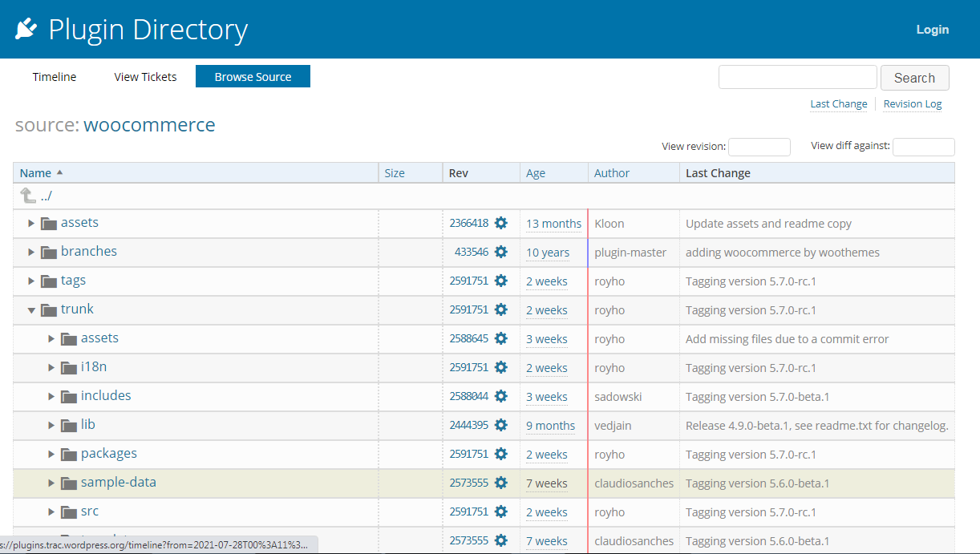Open changeset gear icon for rev 2588645
Viewport: 980px width, 554px height.
click(x=501, y=338)
